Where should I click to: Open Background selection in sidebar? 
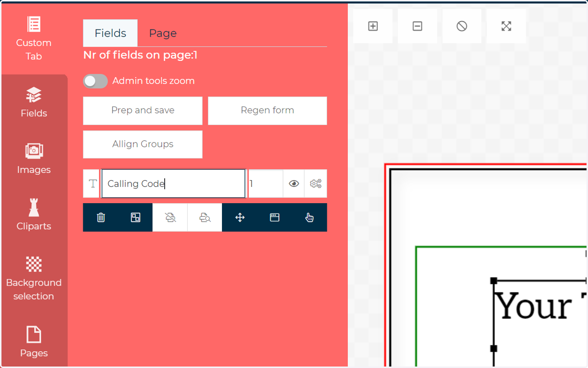(34, 279)
